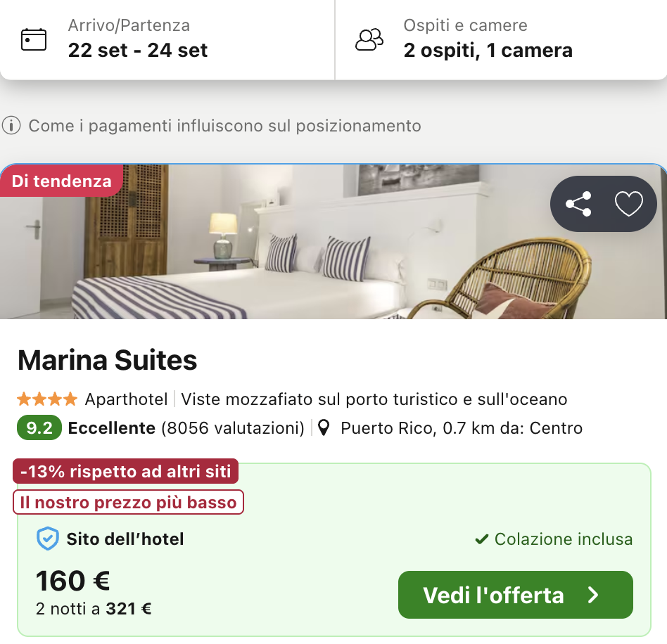667x644 pixels.
Task: Open Come i pagamenti influiscono link
Action: (224, 126)
